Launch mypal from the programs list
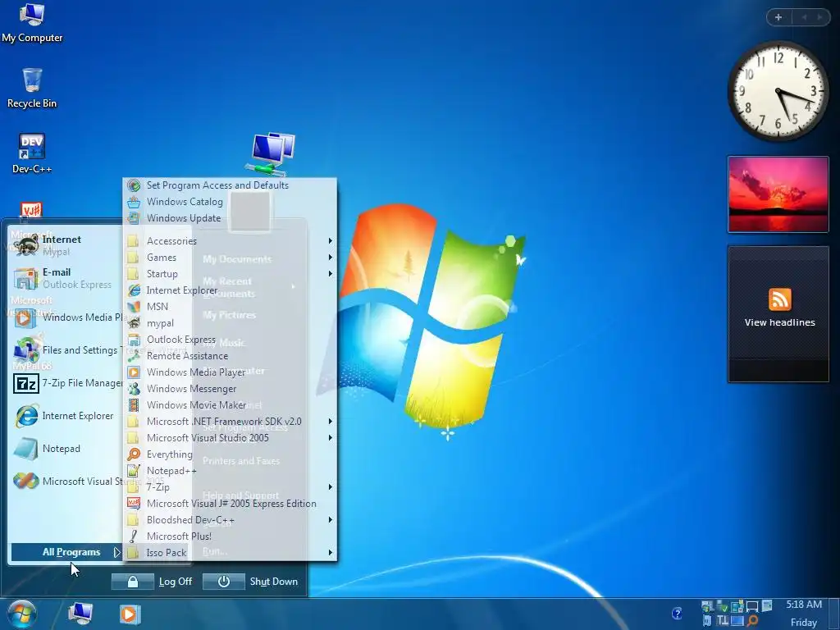The height and width of the screenshot is (630, 840). tap(230, 323)
